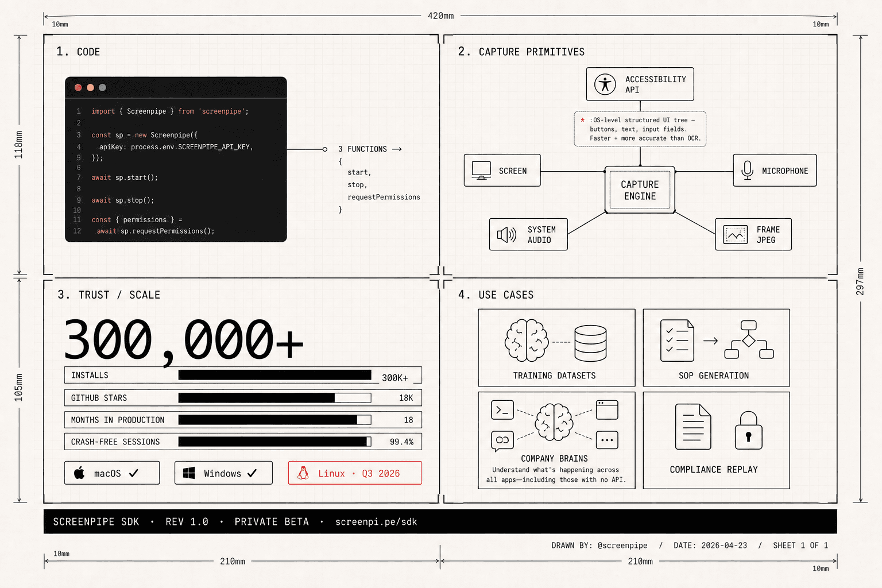Click the Linux penguin icon
The image size is (882, 588).
click(x=303, y=473)
